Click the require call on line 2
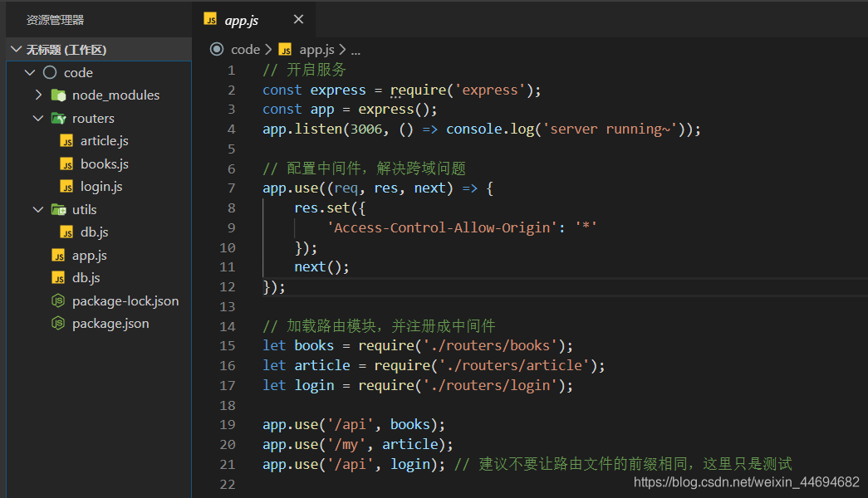The height and width of the screenshot is (498, 868). point(419,90)
